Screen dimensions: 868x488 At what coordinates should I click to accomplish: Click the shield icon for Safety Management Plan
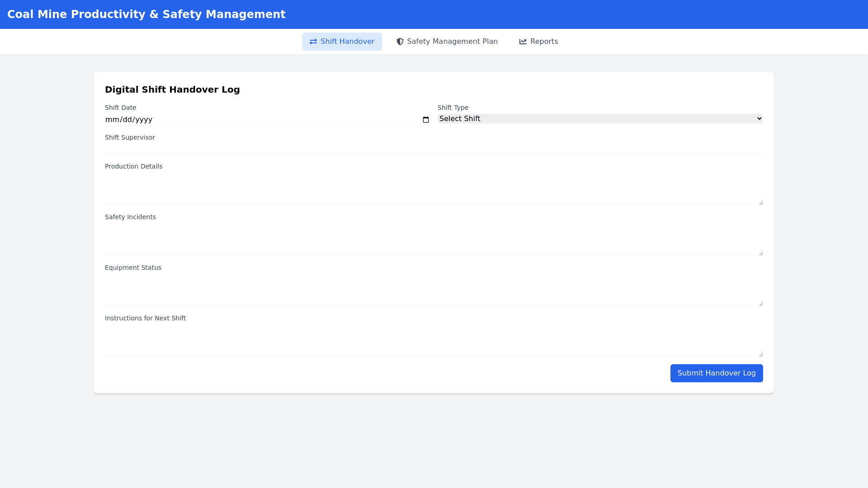400,42
